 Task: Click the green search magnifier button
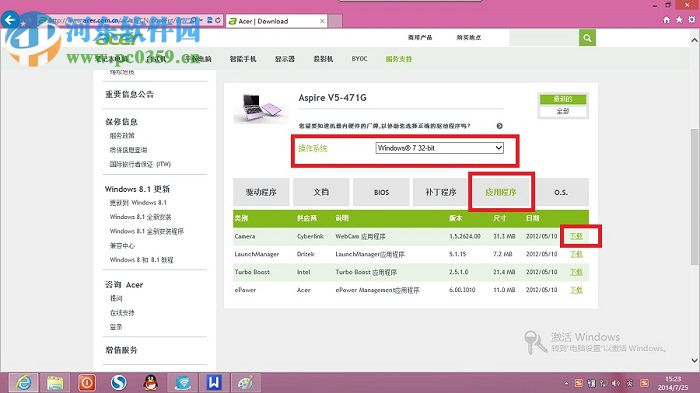pos(587,38)
